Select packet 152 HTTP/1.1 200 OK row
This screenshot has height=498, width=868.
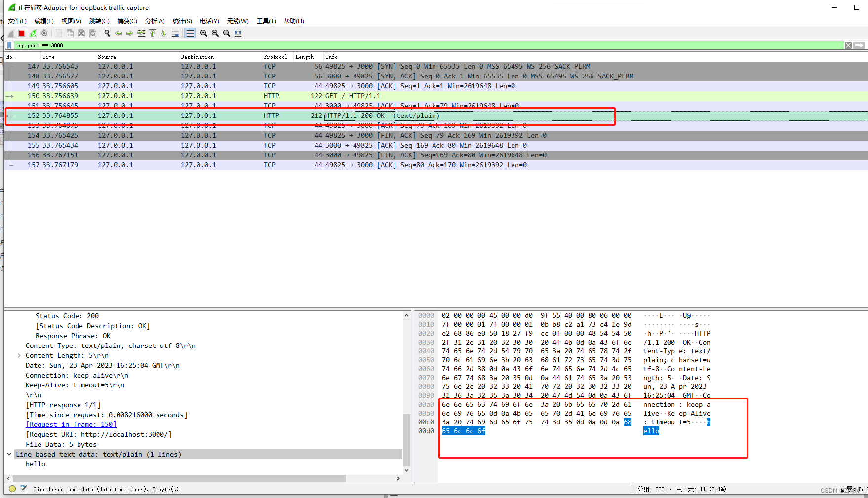pyautogui.click(x=436, y=115)
